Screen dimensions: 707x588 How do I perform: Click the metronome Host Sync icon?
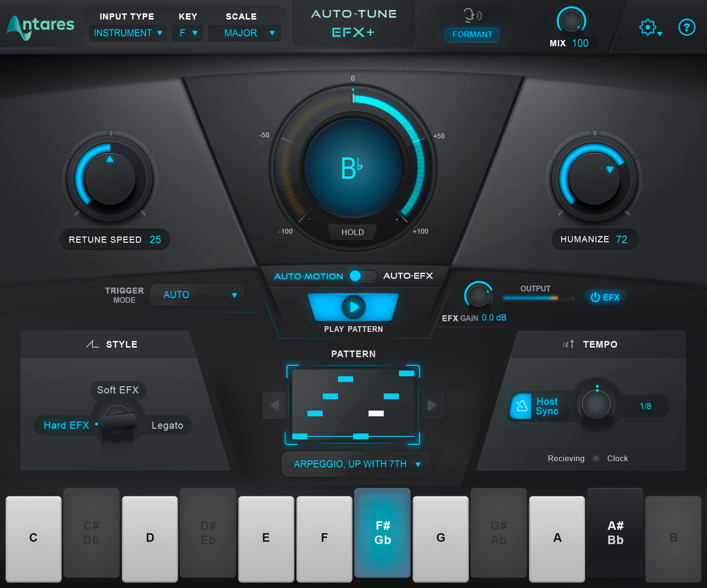(522, 406)
